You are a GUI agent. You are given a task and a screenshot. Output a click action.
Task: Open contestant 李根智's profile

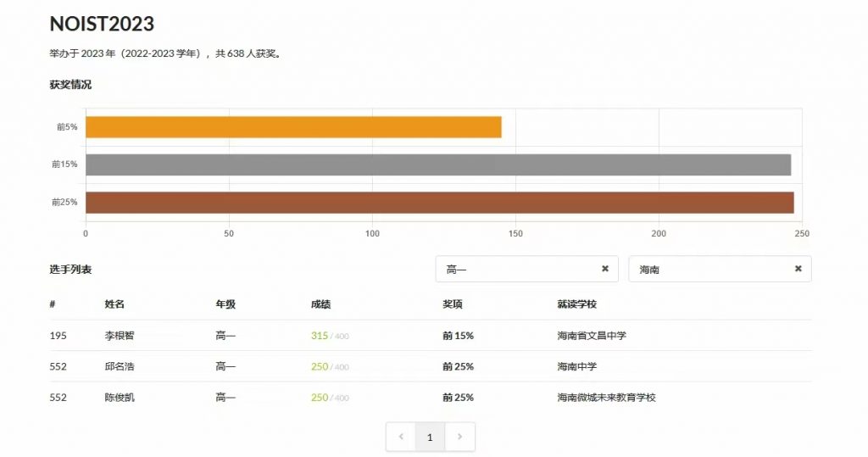click(x=120, y=336)
